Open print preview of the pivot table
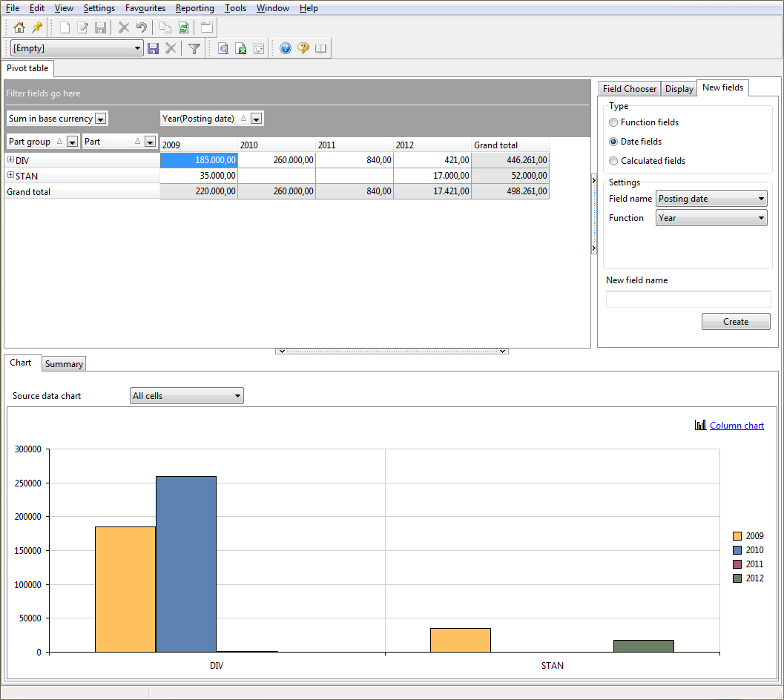 223,48
